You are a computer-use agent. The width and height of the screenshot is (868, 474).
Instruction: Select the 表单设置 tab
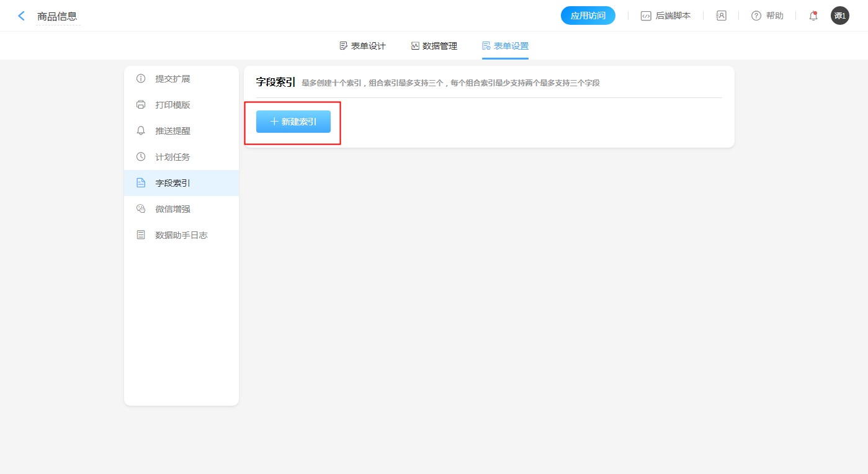tap(505, 46)
